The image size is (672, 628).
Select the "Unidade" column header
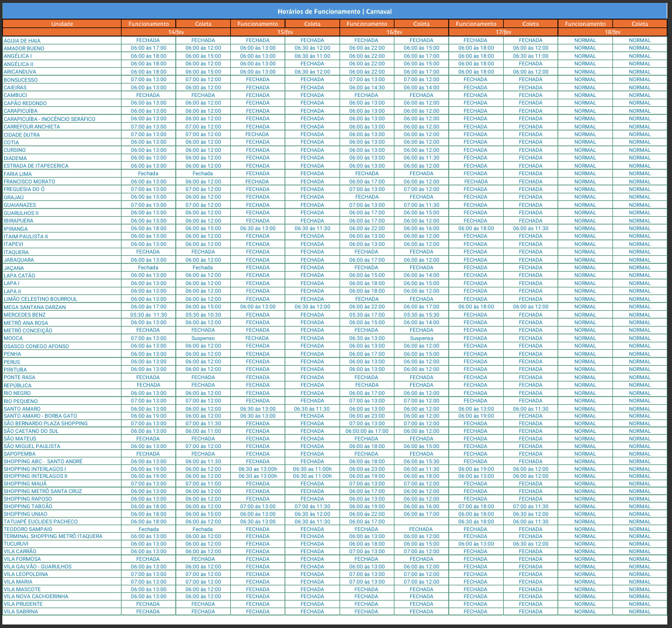pyautogui.click(x=61, y=24)
